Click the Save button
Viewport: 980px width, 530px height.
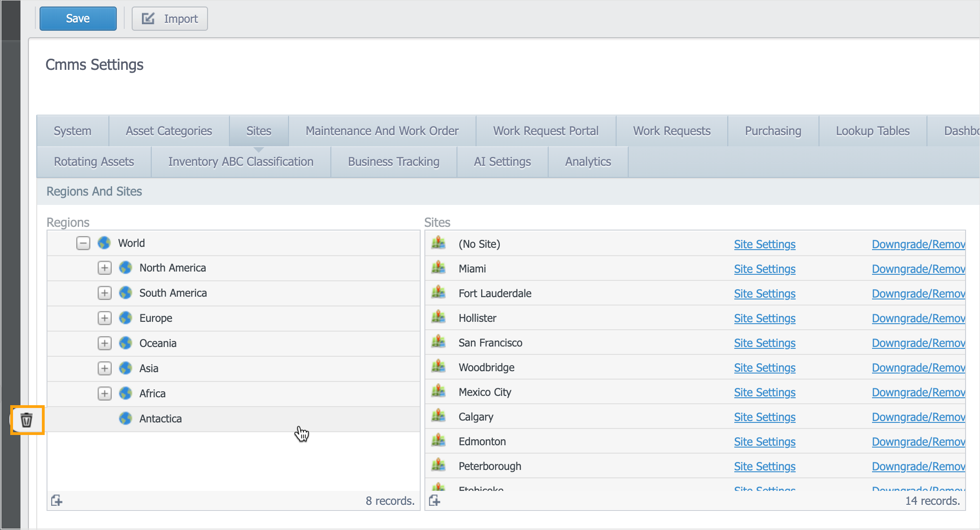click(x=78, y=19)
